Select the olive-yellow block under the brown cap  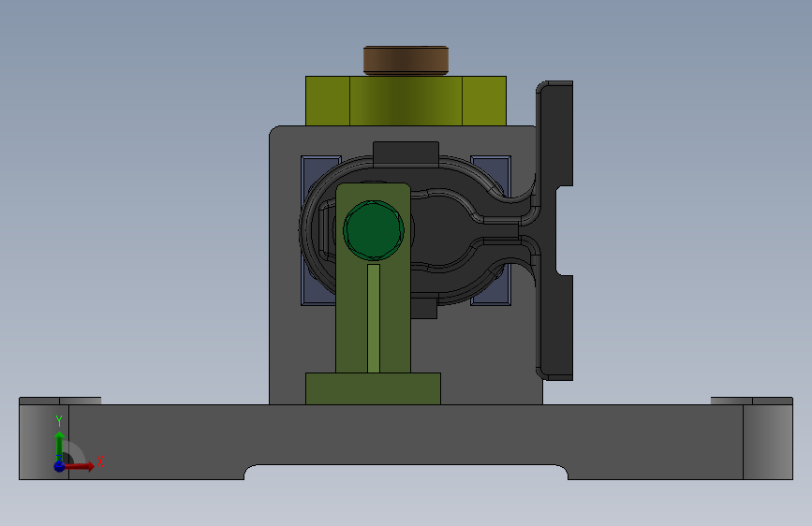click(x=406, y=101)
